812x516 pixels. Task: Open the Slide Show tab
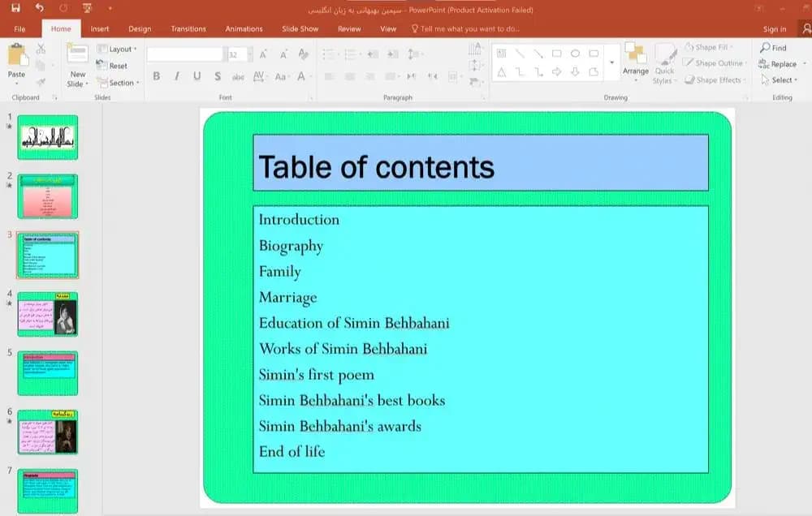(x=300, y=29)
